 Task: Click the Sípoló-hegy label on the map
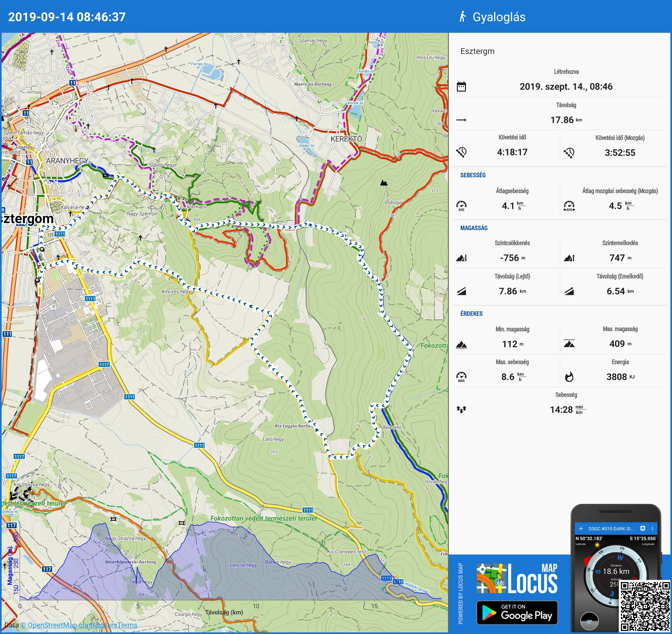[x=162, y=165]
